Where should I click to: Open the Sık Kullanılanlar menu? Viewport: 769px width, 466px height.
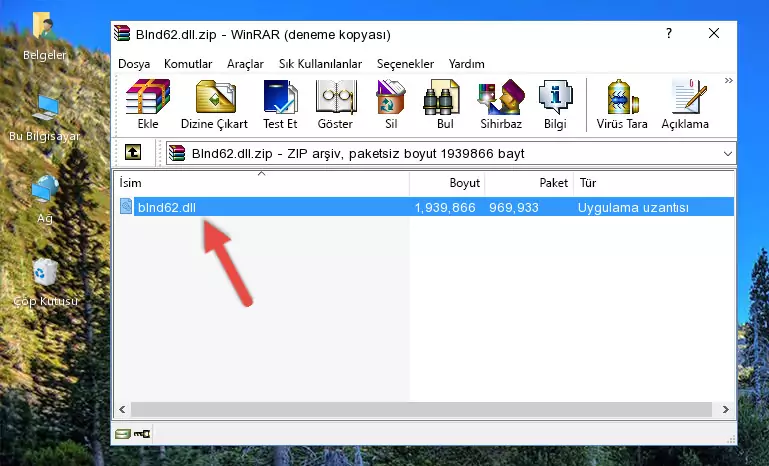click(x=320, y=64)
